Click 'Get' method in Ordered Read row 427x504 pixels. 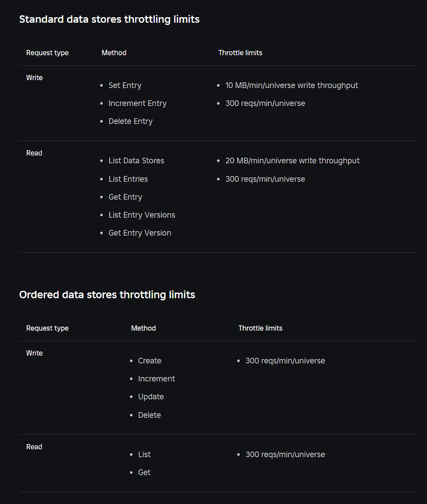click(x=144, y=473)
